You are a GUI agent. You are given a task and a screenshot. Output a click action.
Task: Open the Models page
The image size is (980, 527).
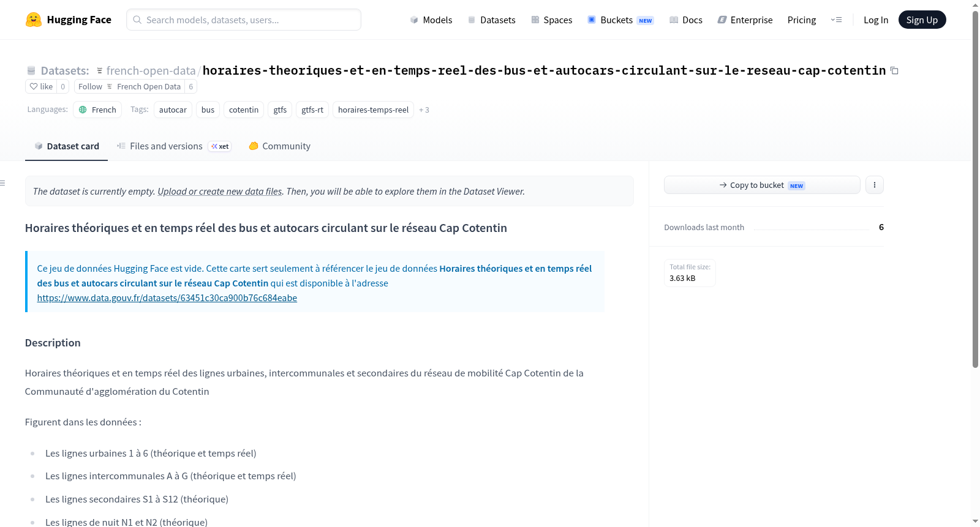431,20
